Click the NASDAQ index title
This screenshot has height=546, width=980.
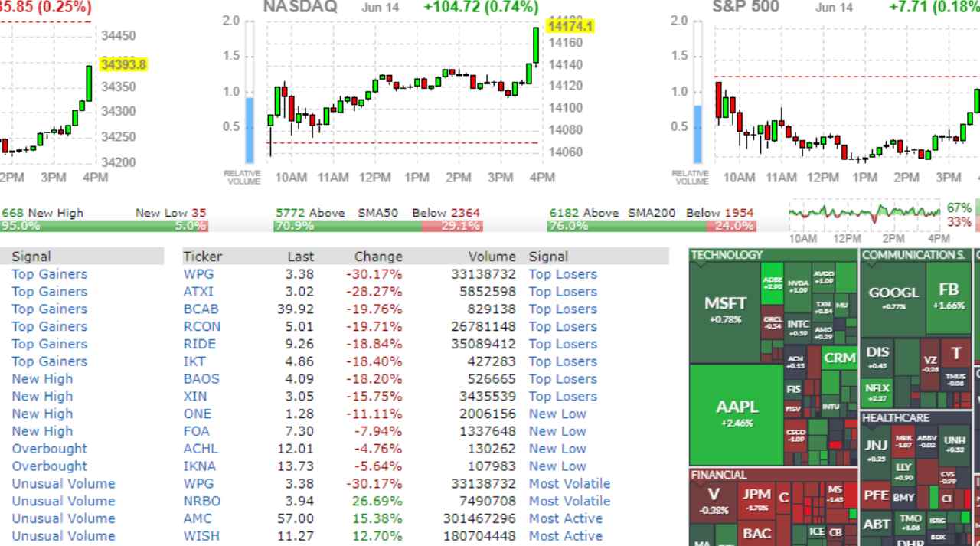pyautogui.click(x=300, y=7)
